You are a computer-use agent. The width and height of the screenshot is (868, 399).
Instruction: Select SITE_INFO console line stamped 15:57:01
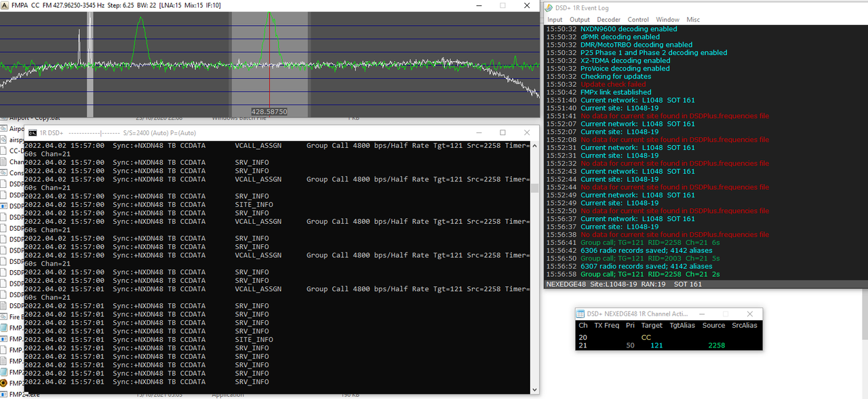254,340
